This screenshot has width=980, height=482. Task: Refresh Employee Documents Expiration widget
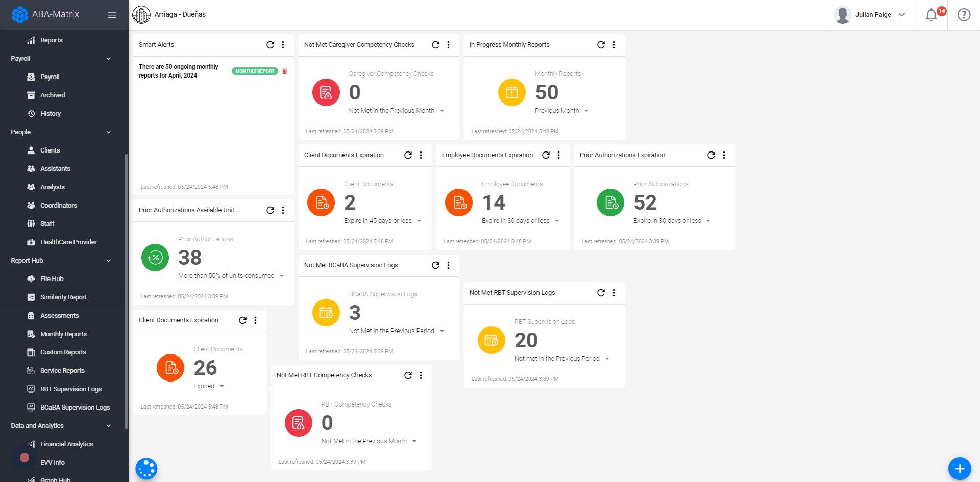click(546, 155)
